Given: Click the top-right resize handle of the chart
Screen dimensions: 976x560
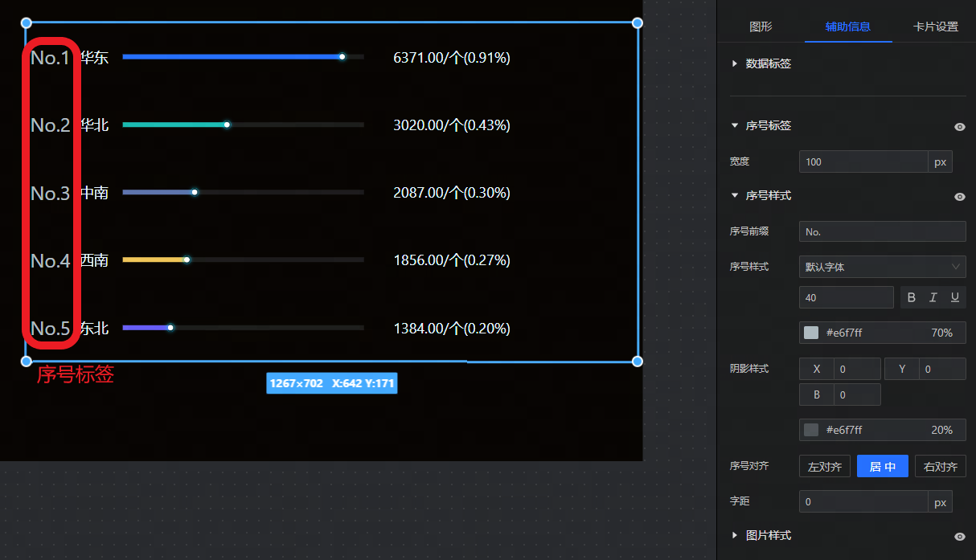Looking at the screenshot, I should pos(638,23).
